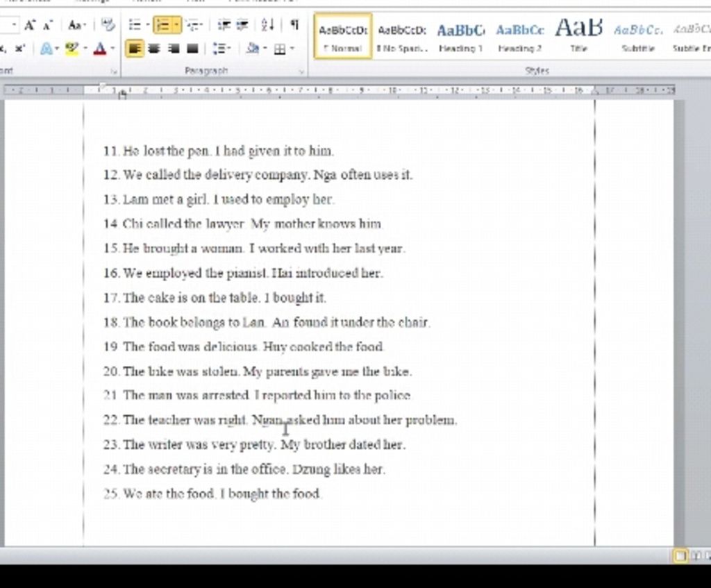Apply paragraph shading with the paint bucket
This screenshot has height=588, width=711.
click(253, 48)
